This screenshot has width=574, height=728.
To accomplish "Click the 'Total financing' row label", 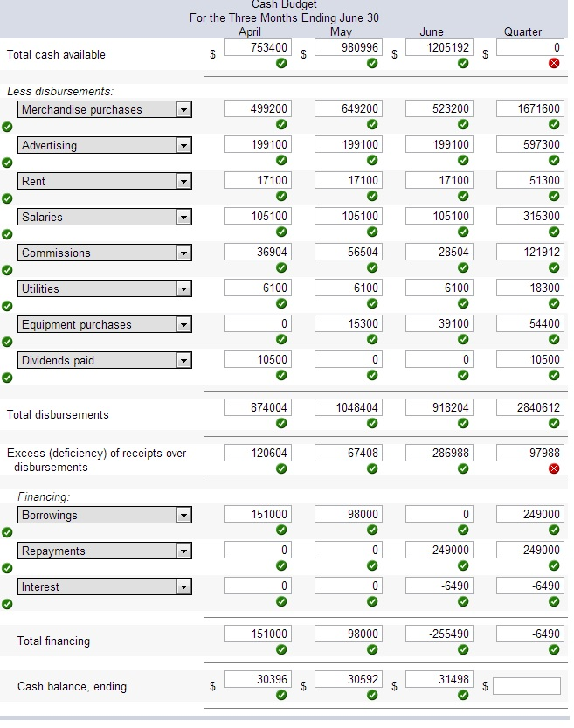I will click(x=53, y=641).
